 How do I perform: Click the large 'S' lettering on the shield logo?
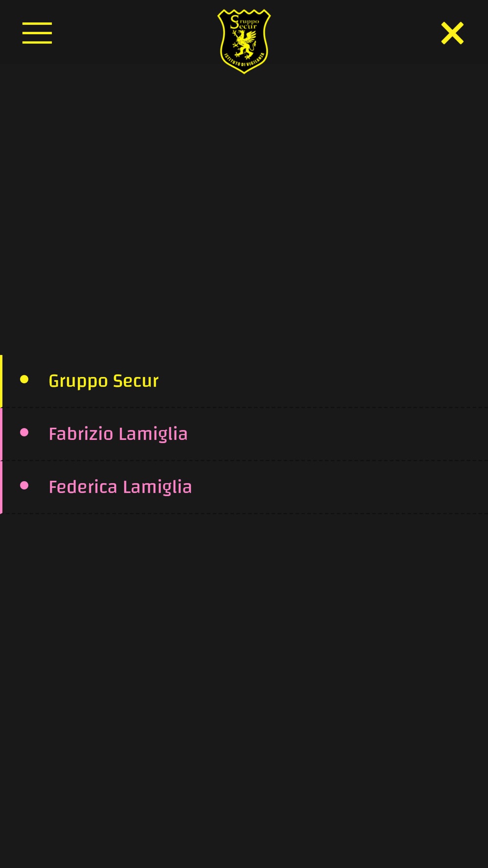235,22
